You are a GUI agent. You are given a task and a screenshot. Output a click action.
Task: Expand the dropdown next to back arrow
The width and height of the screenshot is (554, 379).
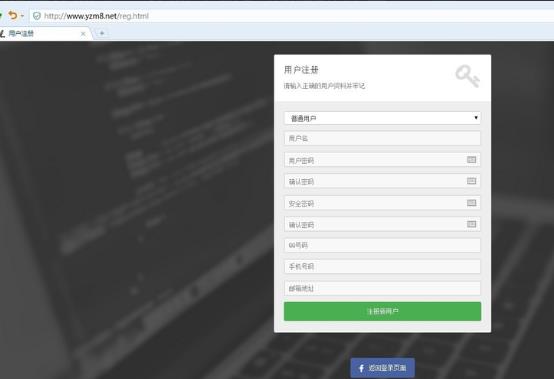[22, 16]
